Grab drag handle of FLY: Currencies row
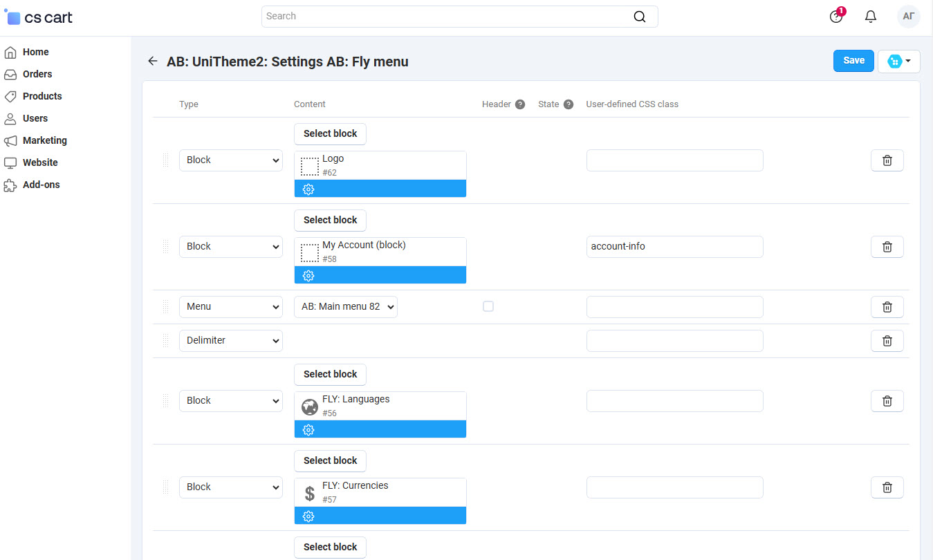This screenshot has height=560, width=933. [x=165, y=487]
